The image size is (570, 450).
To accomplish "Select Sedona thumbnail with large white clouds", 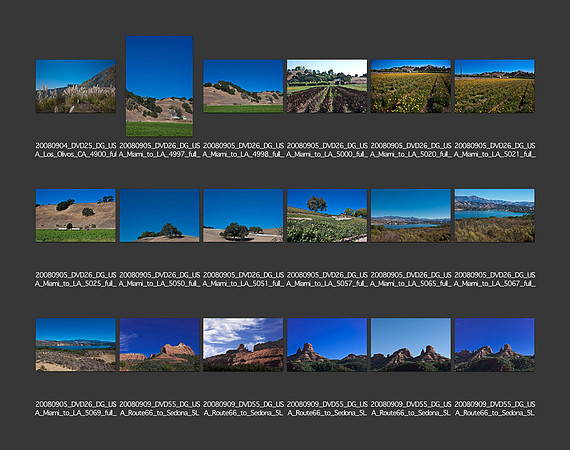I will click(x=243, y=345).
